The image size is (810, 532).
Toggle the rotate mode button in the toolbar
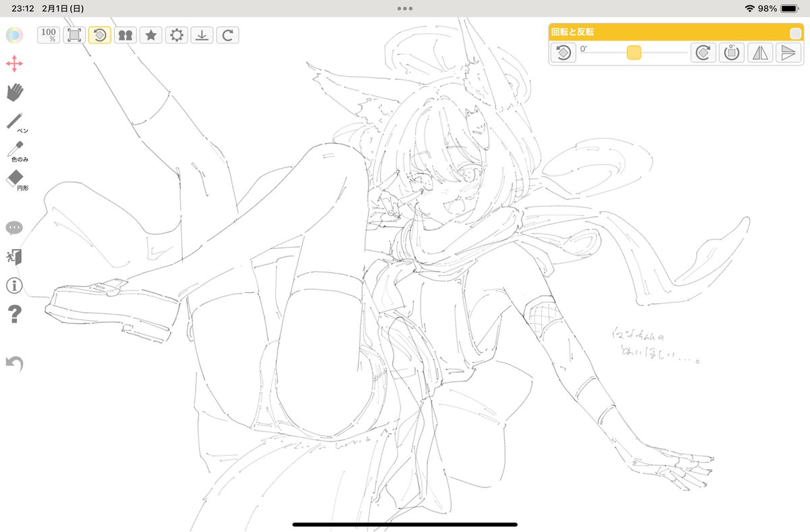tap(100, 35)
